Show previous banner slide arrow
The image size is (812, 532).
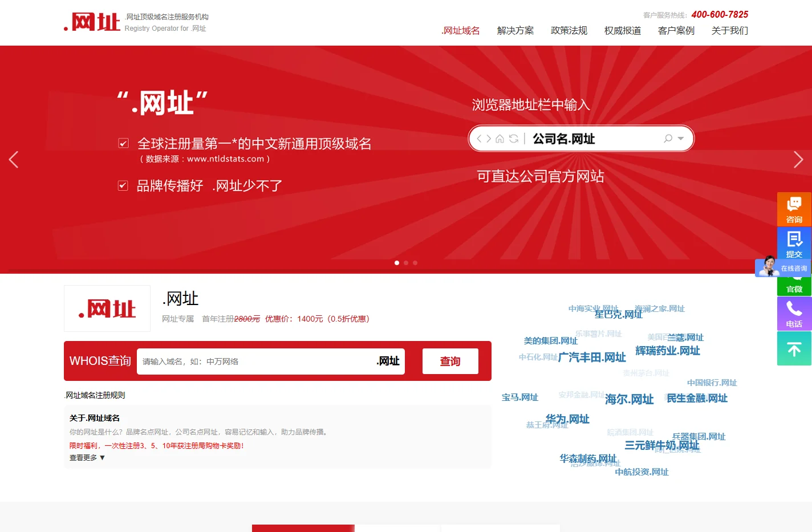click(14, 160)
